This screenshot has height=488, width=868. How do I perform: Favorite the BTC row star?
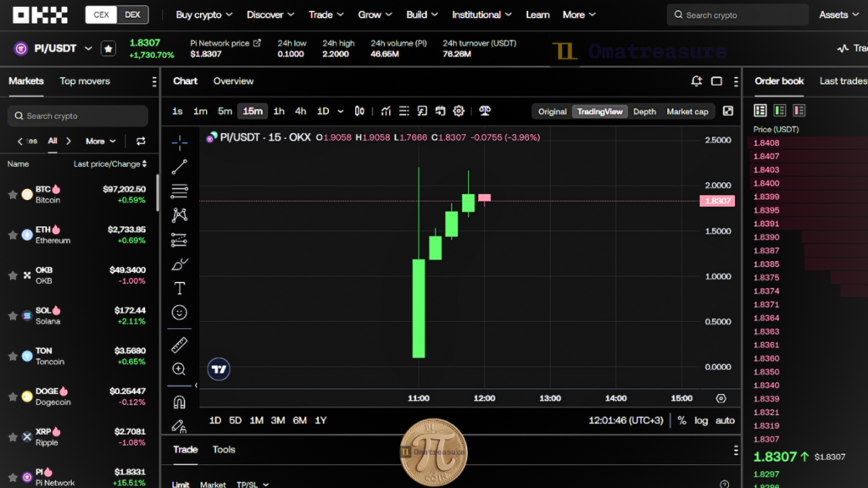click(x=12, y=194)
